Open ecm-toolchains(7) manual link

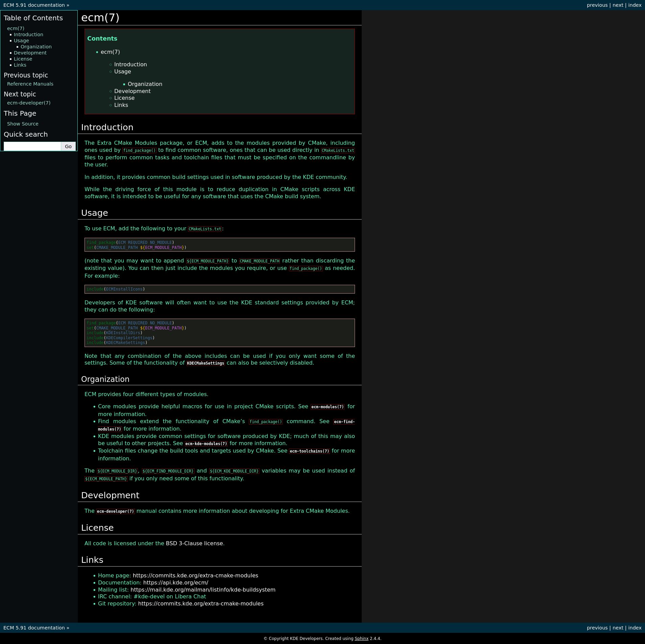(309, 451)
